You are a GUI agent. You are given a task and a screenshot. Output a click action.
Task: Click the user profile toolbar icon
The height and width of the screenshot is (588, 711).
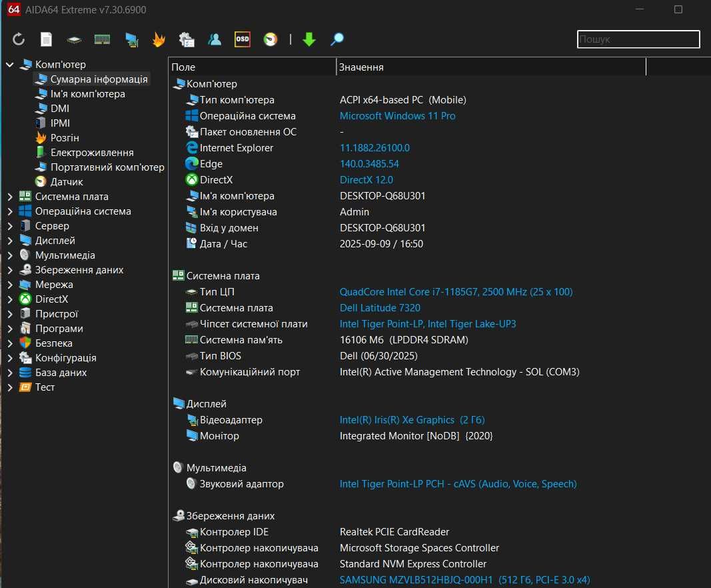[x=215, y=39]
